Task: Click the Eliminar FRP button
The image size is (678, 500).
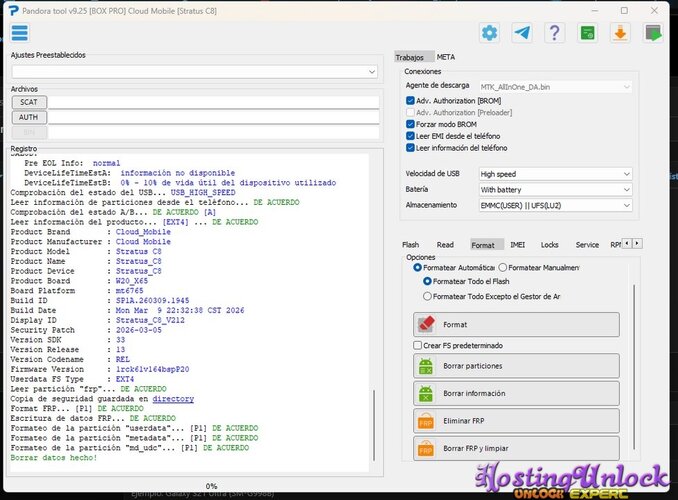Action: click(516, 421)
